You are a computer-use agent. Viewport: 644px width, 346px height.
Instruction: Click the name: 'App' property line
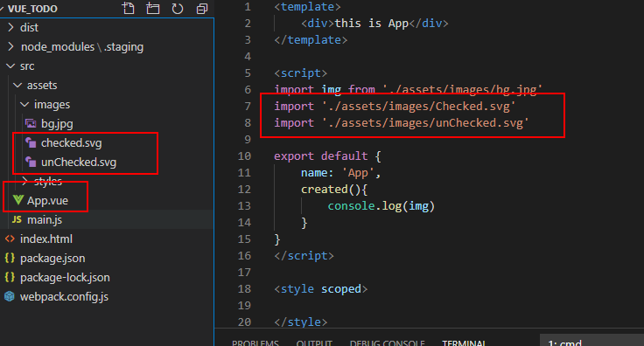pos(341,173)
